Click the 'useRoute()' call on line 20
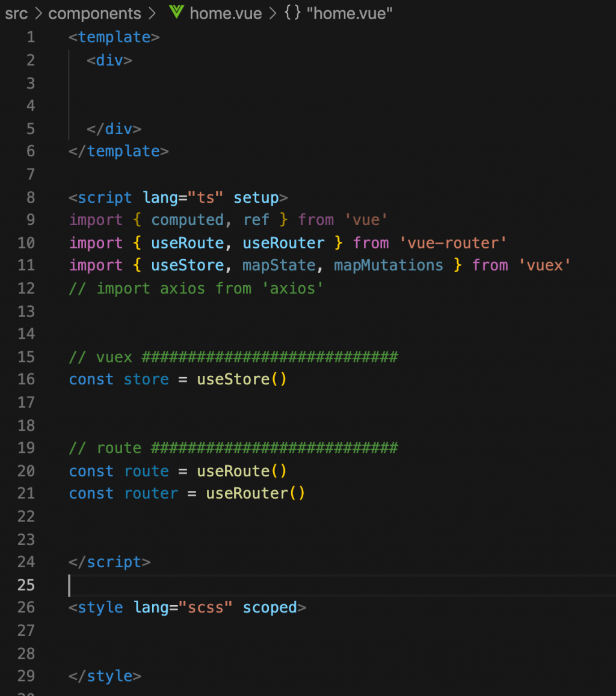Image resolution: width=616 pixels, height=696 pixels. tap(242, 471)
